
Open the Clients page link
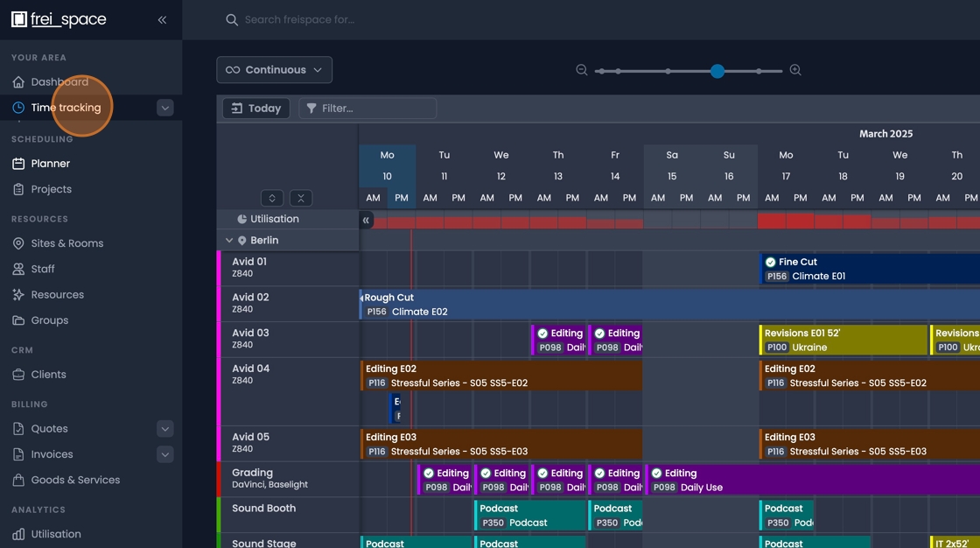pos(48,374)
